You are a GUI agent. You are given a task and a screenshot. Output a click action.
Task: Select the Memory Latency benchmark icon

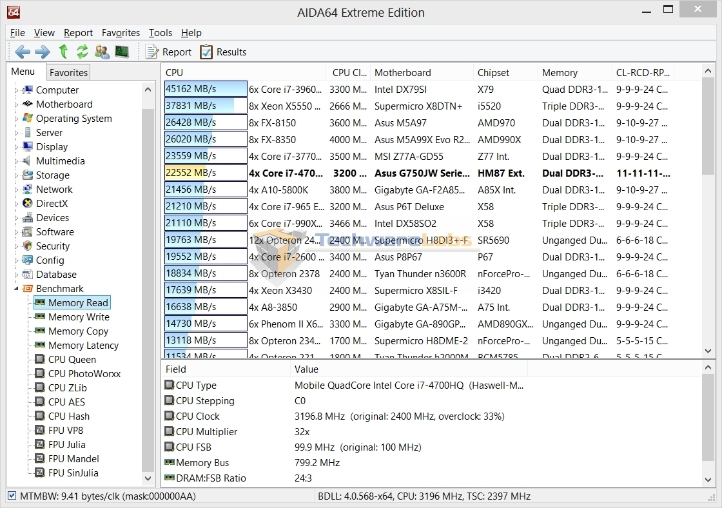[40, 345]
